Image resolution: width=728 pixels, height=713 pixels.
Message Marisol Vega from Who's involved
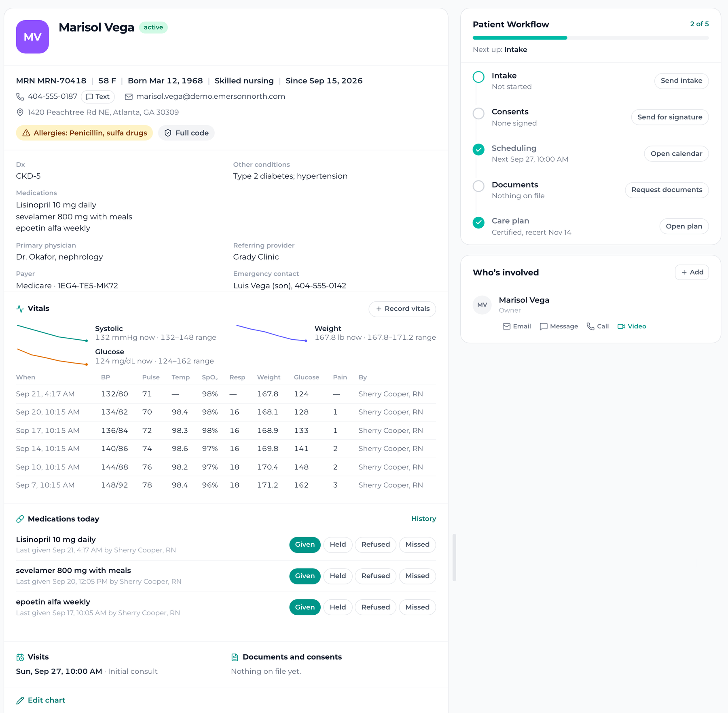[x=559, y=326]
